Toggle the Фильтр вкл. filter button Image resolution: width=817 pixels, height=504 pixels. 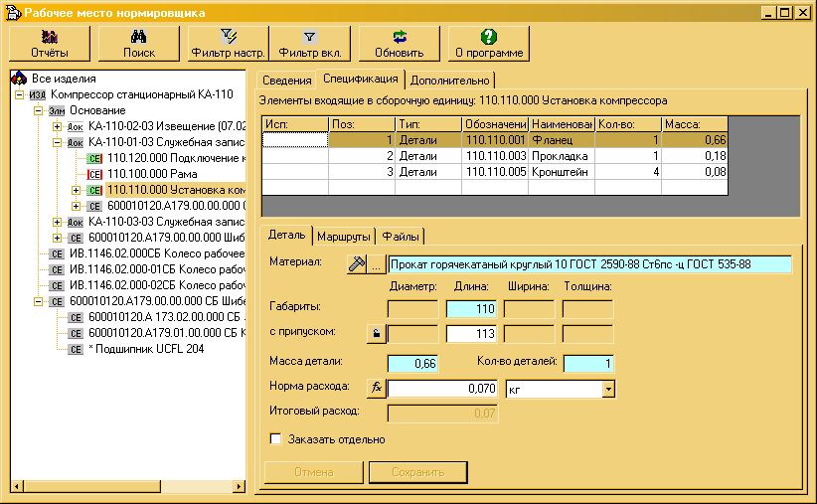point(309,43)
